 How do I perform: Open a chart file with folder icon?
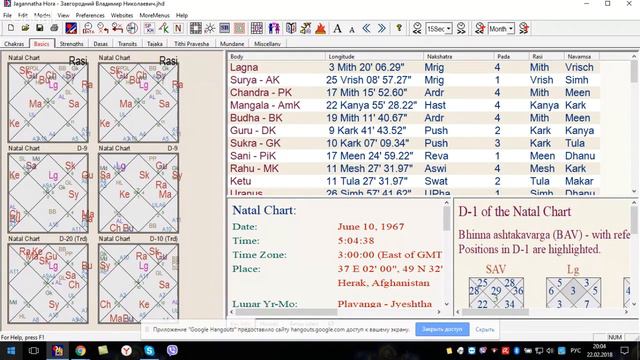(x=25, y=28)
